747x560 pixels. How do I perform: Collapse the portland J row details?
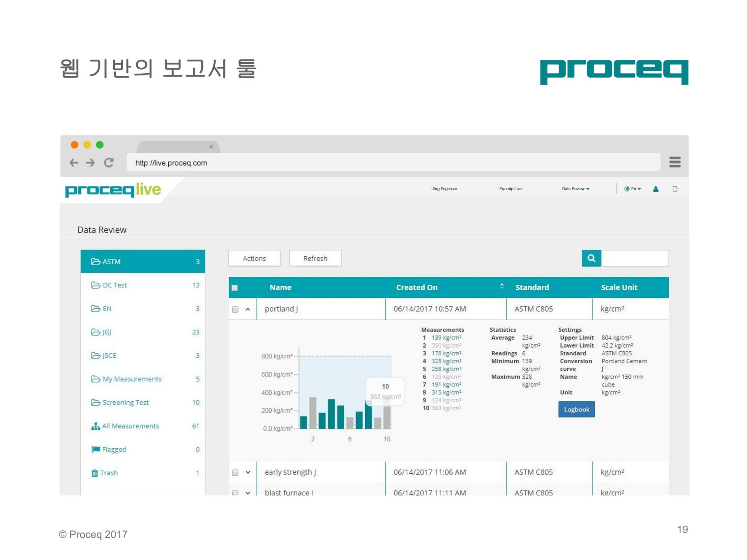click(248, 310)
